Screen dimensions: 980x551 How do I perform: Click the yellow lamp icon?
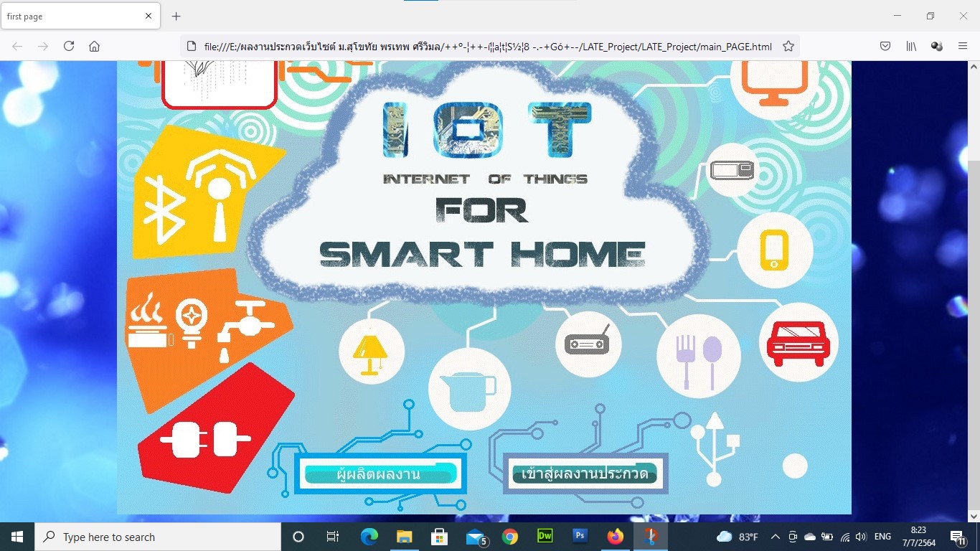[371, 352]
